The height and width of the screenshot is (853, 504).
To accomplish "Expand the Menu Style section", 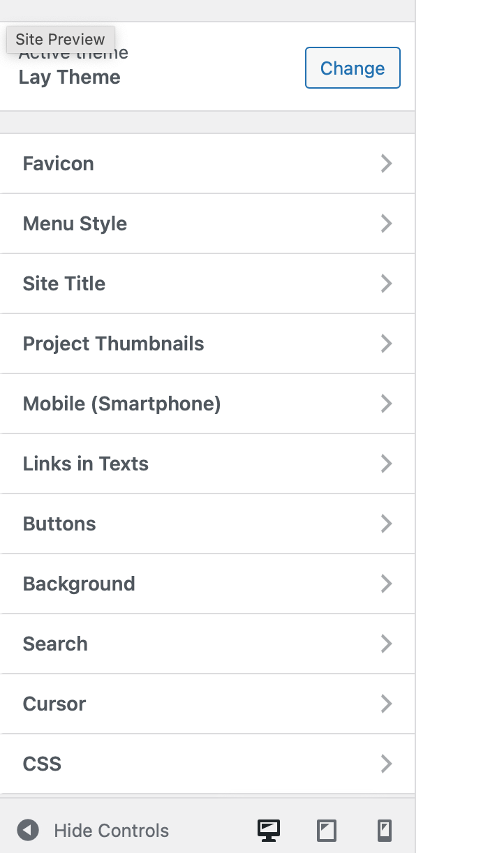I will pos(207,223).
